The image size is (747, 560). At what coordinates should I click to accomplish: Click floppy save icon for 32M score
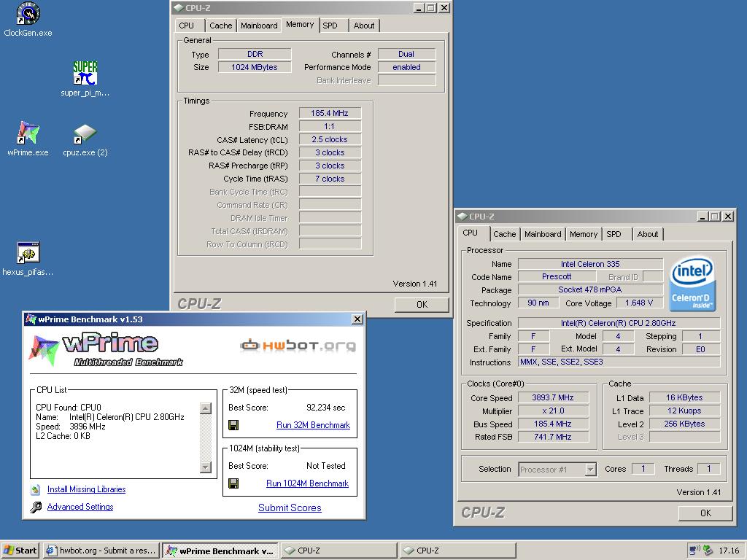(x=233, y=425)
